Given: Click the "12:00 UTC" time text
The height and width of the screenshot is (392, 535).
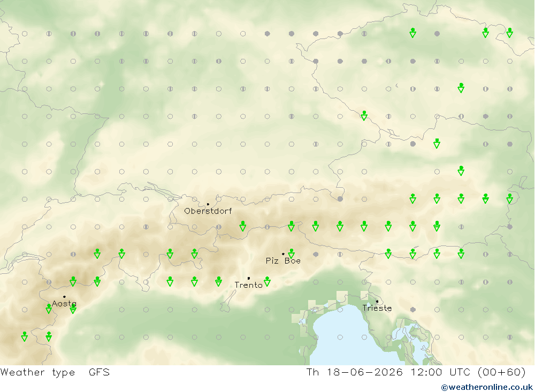Looking at the screenshot, I should click(440, 372).
